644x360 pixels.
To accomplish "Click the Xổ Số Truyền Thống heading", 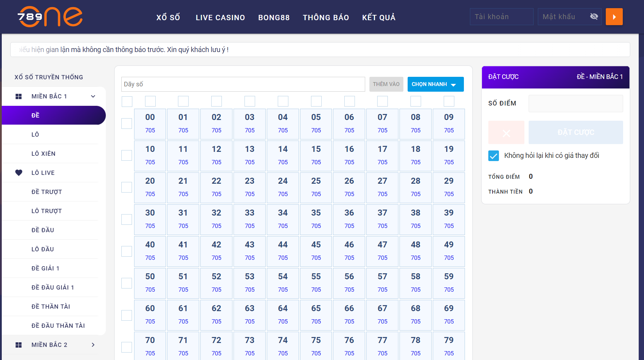I will click(x=49, y=77).
